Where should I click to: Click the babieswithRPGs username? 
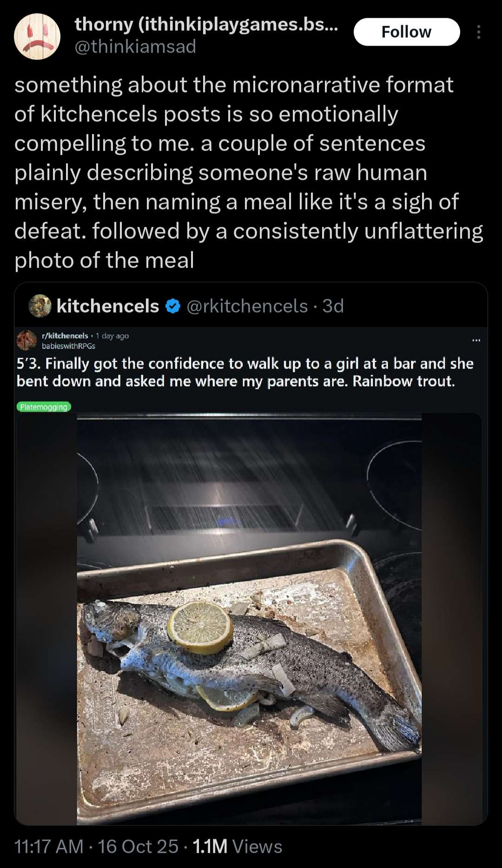point(68,346)
